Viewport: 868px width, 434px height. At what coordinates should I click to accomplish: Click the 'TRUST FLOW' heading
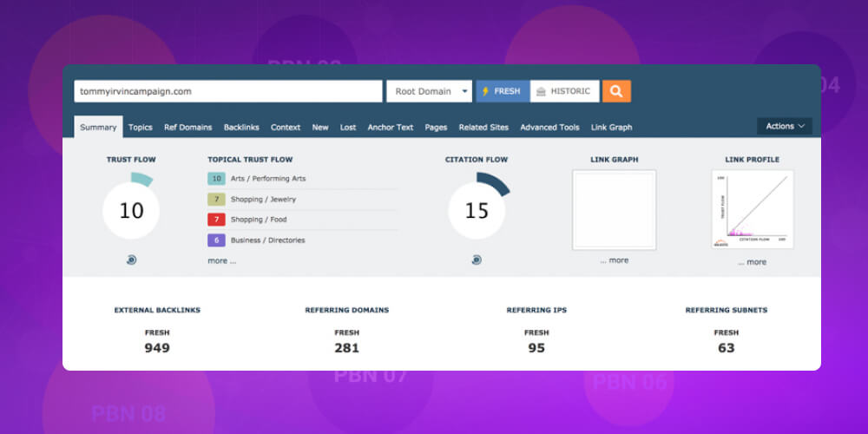click(x=131, y=160)
